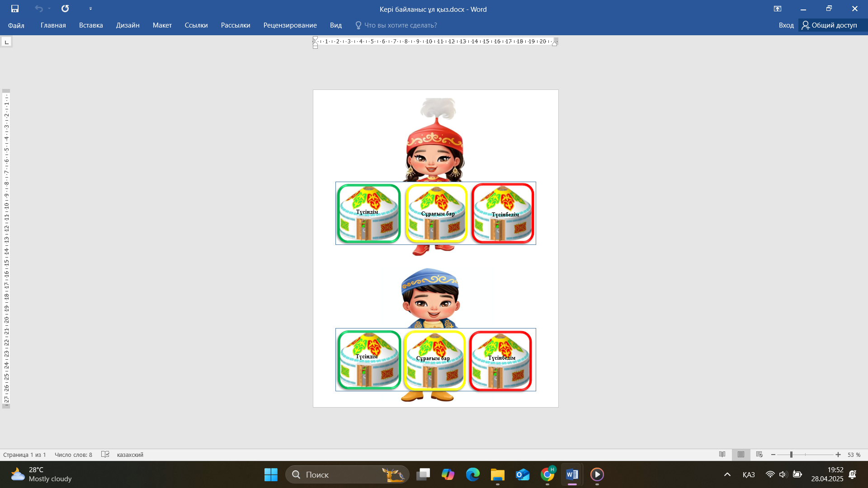Viewport: 868px width, 488px height.
Task: Click the Вход sign-in link
Action: pyautogui.click(x=786, y=25)
